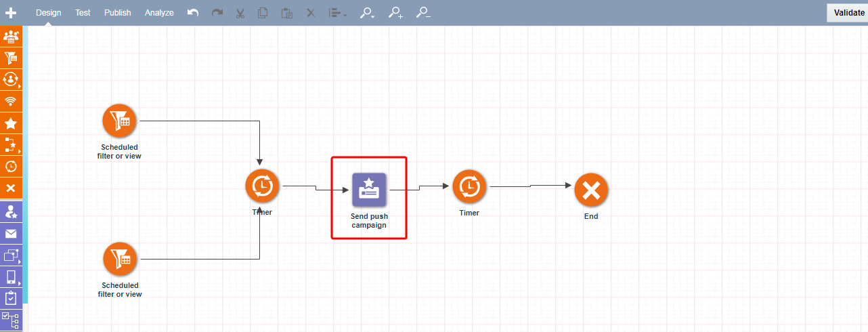
Task: Select the first Timer node on canvas
Action: point(263,186)
